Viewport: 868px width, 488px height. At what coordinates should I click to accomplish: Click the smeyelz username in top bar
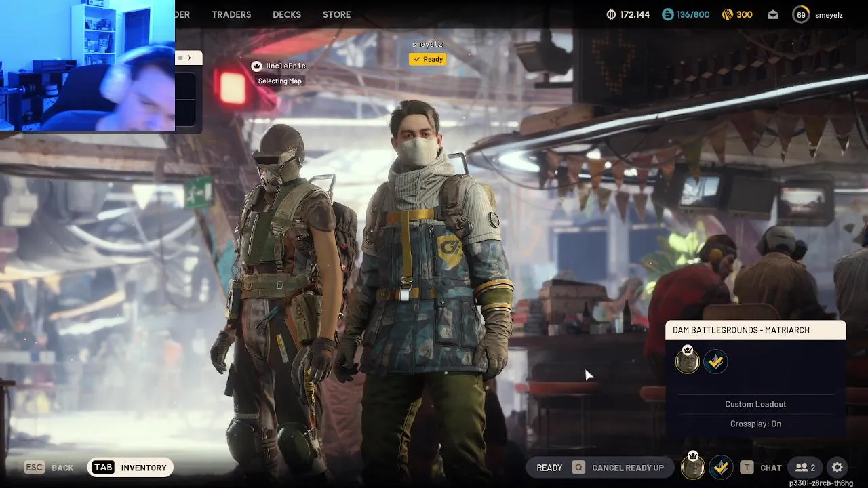coord(829,14)
